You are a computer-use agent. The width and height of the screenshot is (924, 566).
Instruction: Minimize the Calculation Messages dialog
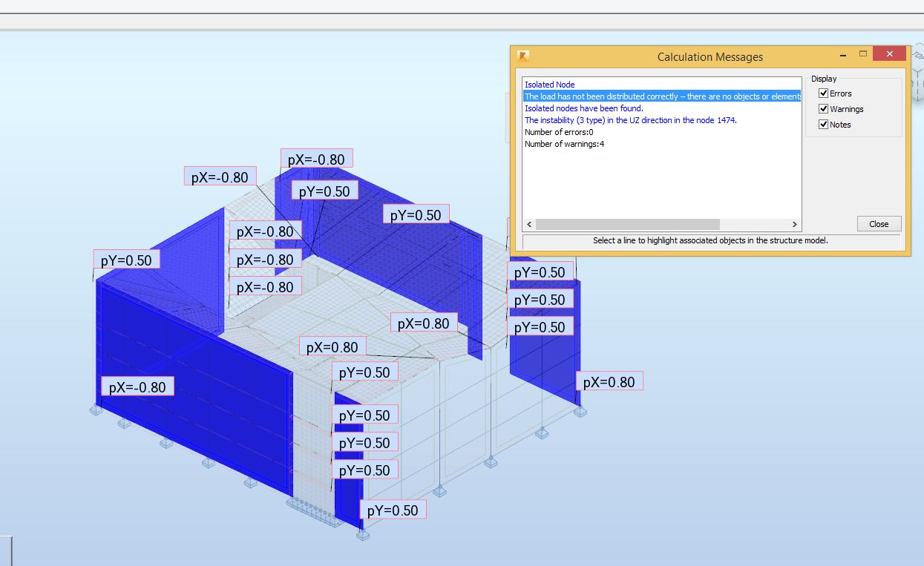842,54
